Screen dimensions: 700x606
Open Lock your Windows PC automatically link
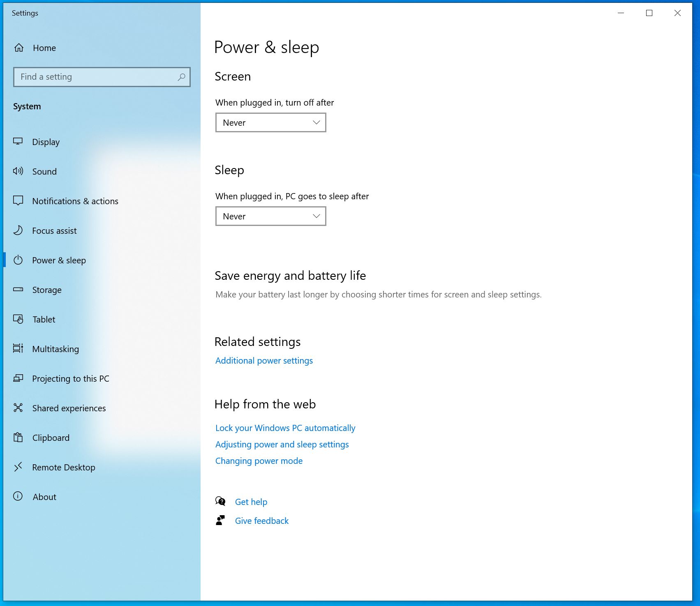[285, 428]
